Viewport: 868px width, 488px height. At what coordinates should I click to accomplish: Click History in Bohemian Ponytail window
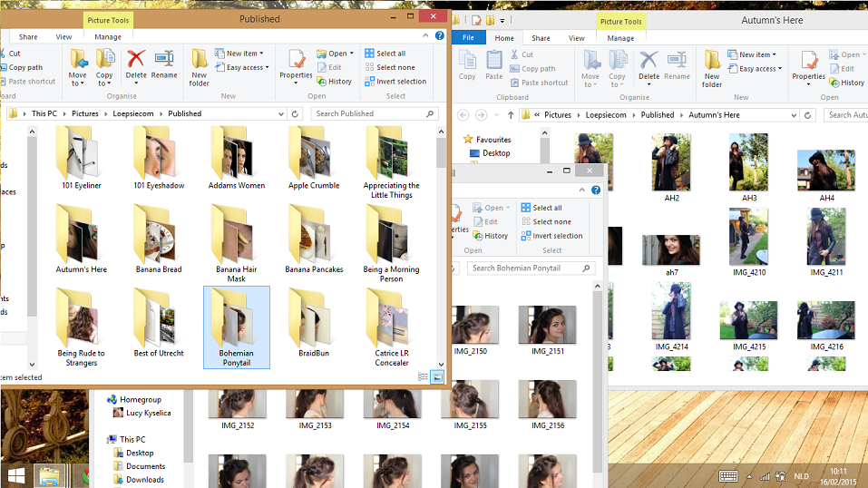pos(491,236)
